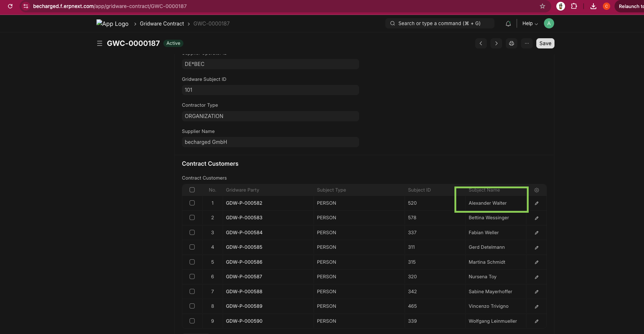Image resolution: width=644 pixels, height=334 pixels.
Task: Edit row for Martina Schmidt
Action: click(x=537, y=262)
